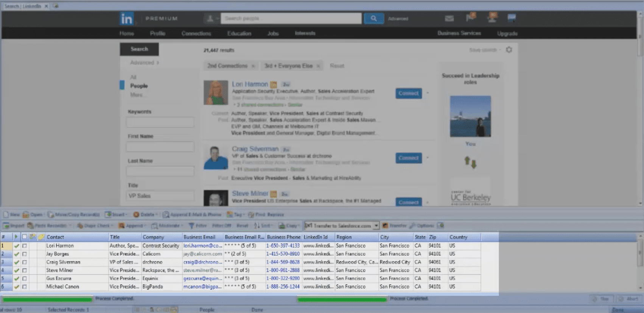The height and width of the screenshot is (313, 644).
Task: Expand the Dupe Check dropdown
Action: click(112, 225)
